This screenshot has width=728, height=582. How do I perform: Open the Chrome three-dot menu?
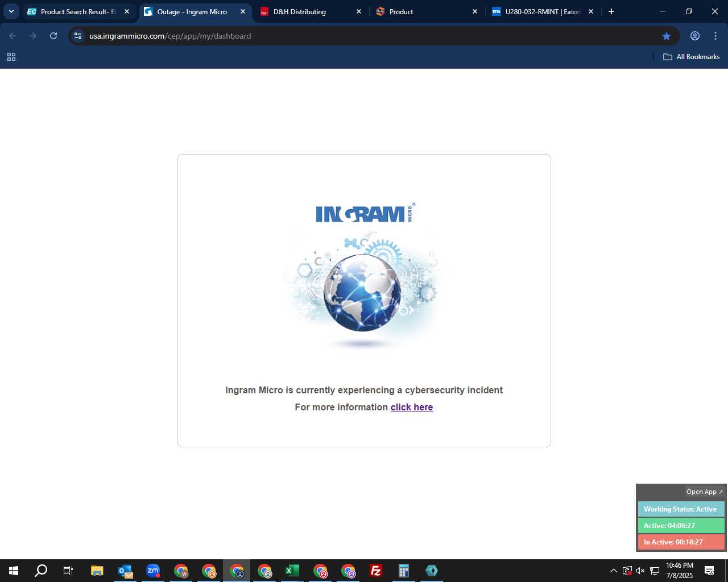coord(715,36)
